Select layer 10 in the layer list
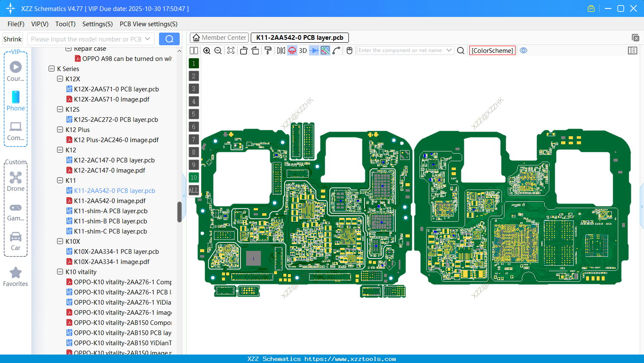Viewport: 644px width, 363px height. (x=193, y=177)
